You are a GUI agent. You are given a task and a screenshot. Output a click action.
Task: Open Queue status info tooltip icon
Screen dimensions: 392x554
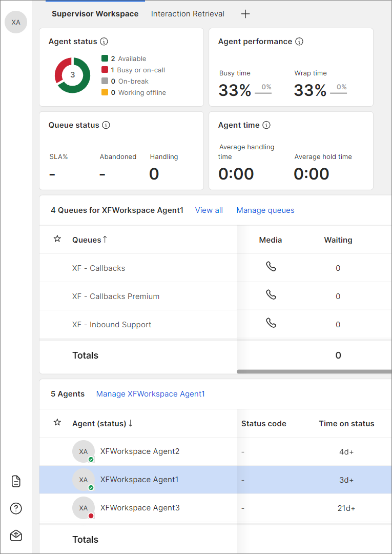pos(106,125)
